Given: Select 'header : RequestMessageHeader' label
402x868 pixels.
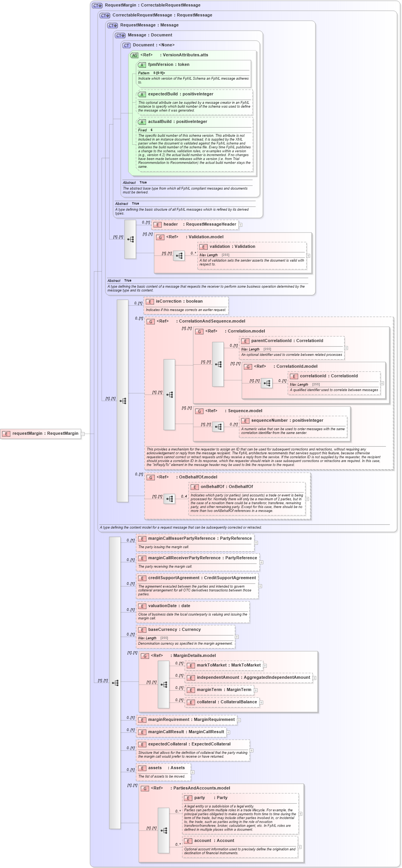Looking at the screenshot, I should tap(200, 224).
